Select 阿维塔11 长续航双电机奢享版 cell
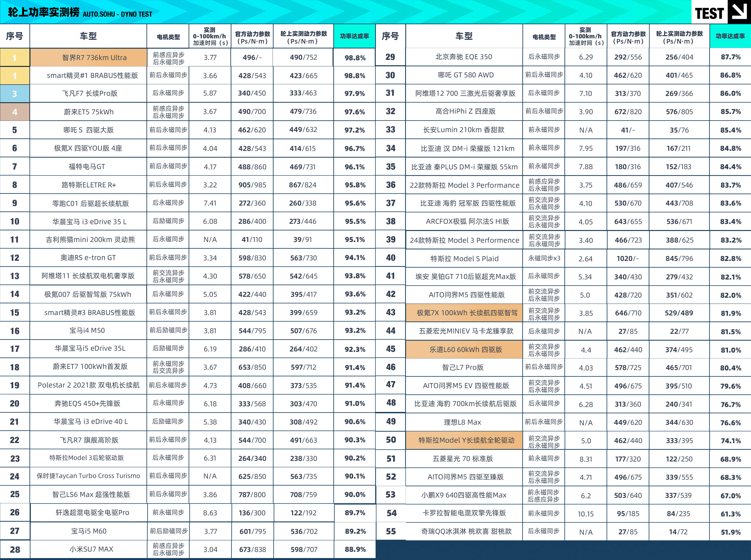 pos(88,276)
